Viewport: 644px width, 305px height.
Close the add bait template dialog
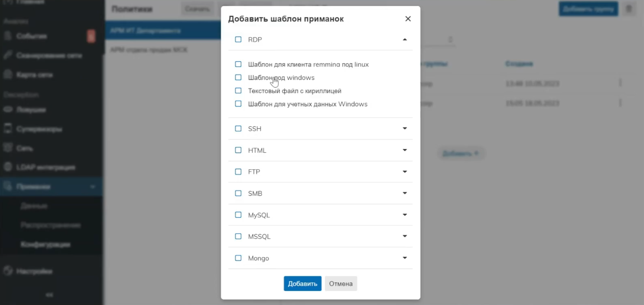408,19
